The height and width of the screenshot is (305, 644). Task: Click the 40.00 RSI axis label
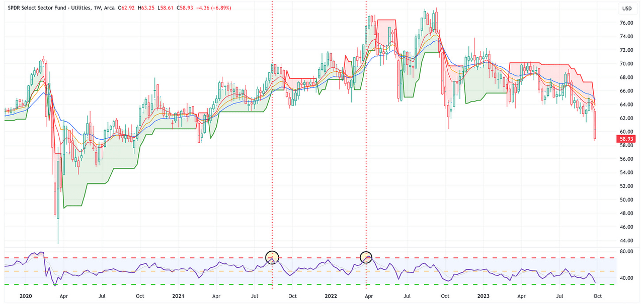tap(626, 278)
